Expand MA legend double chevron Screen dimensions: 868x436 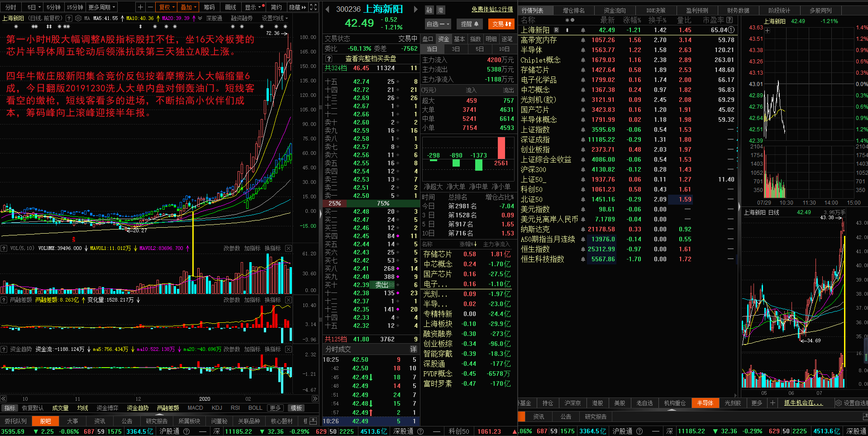(200, 19)
